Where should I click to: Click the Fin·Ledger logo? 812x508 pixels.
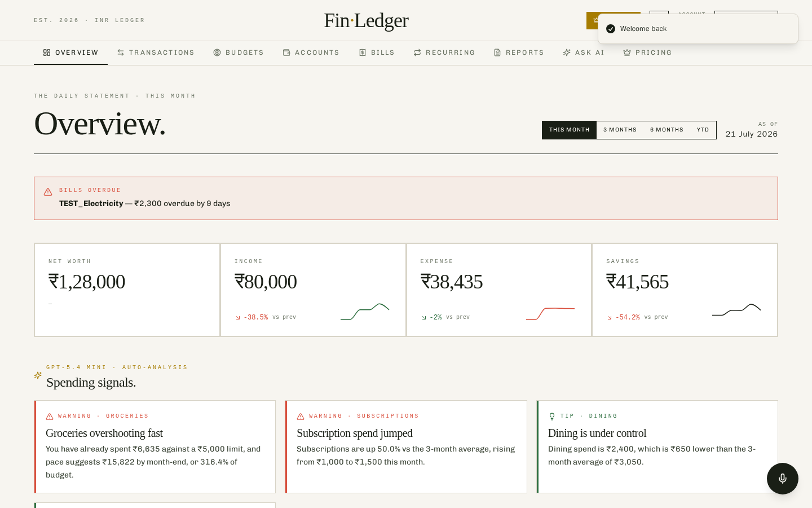click(366, 20)
